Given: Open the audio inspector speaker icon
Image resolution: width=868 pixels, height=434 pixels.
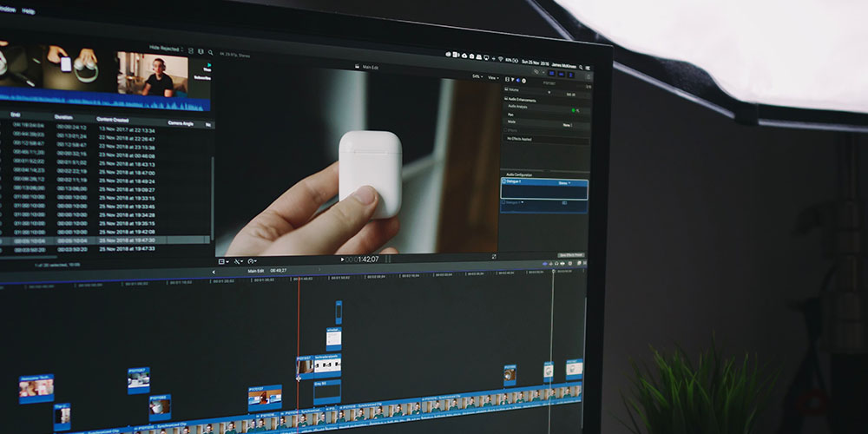Looking at the screenshot, I should (518, 81).
